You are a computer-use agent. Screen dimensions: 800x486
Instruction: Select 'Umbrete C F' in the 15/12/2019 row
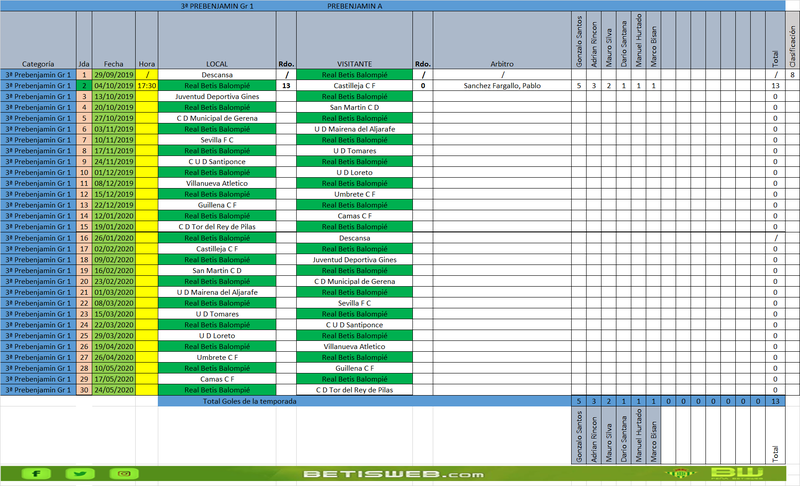click(x=355, y=194)
